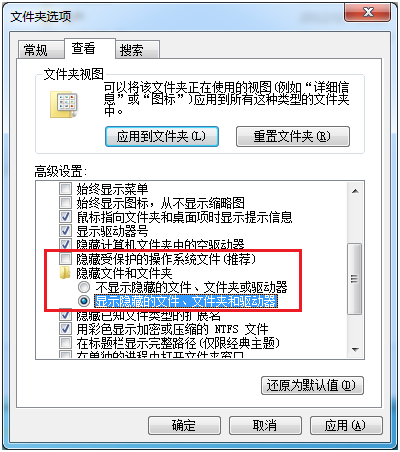Select 不显示隐藏的文件、文件夹或驱动器 radio button

(x=84, y=287)
